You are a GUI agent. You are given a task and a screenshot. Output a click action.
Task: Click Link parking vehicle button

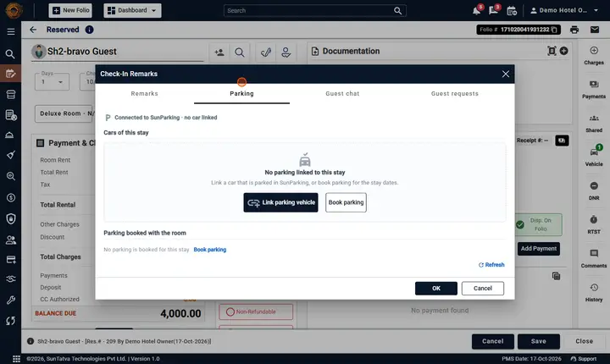pyautogui.click(x=280, y=202)
